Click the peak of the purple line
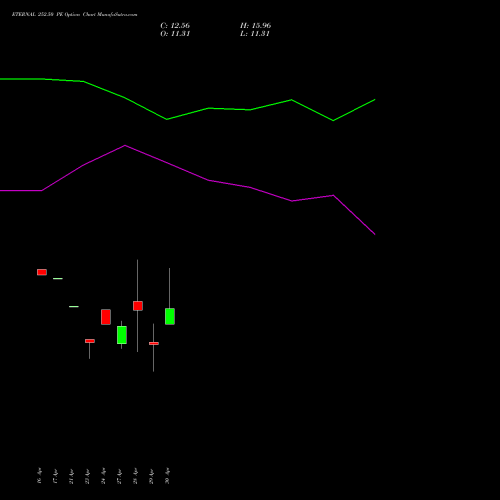 pos(125,145)
